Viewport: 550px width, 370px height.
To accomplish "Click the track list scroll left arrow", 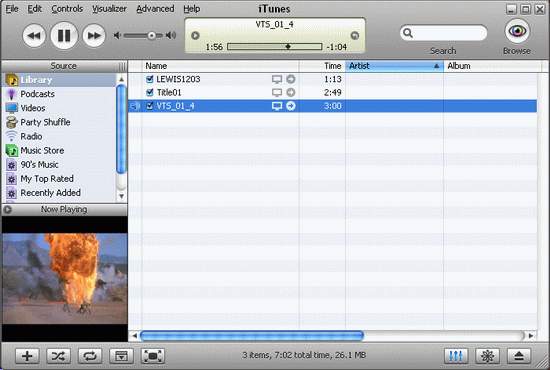I will [x=134, y=336].
